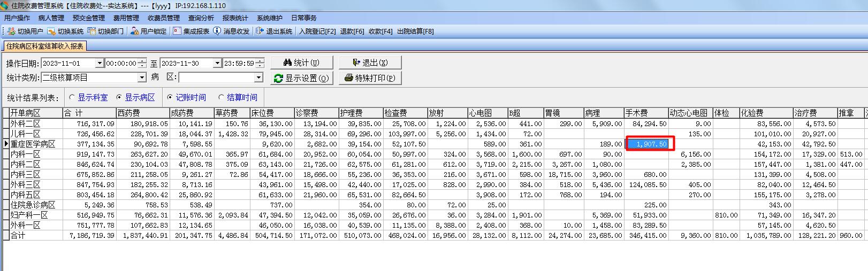The image size is (868, 271).
Task: Click the 合计 column header
Action: 90,113
